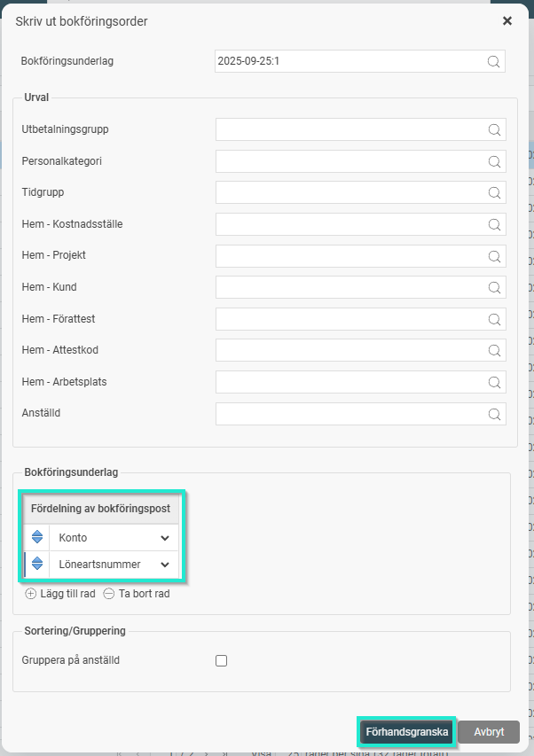
Task: Toggle Gruppera på anställd checkbox
Action: [x=222, y=660]
